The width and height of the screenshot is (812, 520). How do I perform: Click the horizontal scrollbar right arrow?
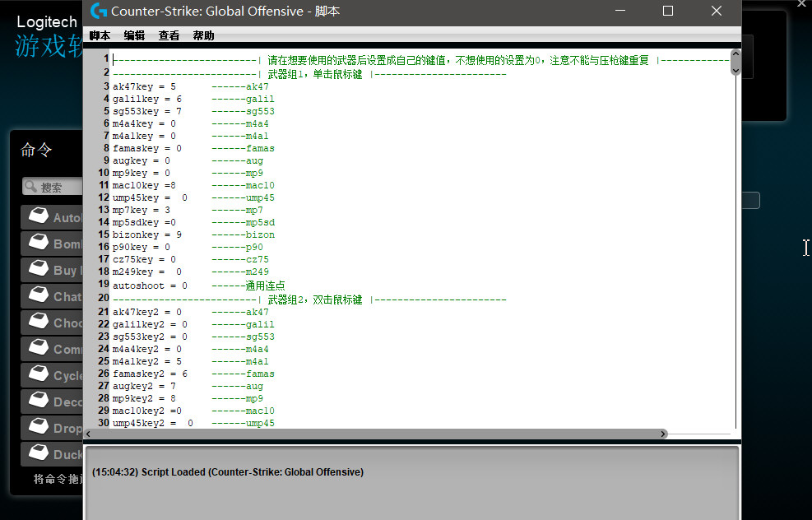tap(663, 434)
